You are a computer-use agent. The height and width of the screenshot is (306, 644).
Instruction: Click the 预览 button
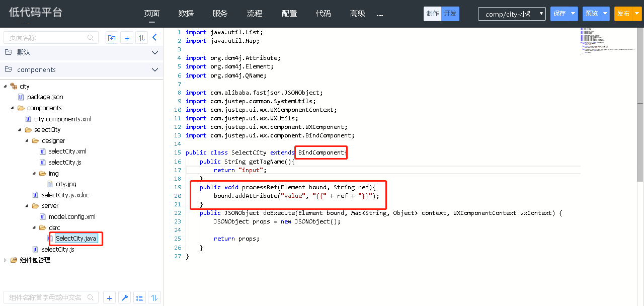pos(592,14)
